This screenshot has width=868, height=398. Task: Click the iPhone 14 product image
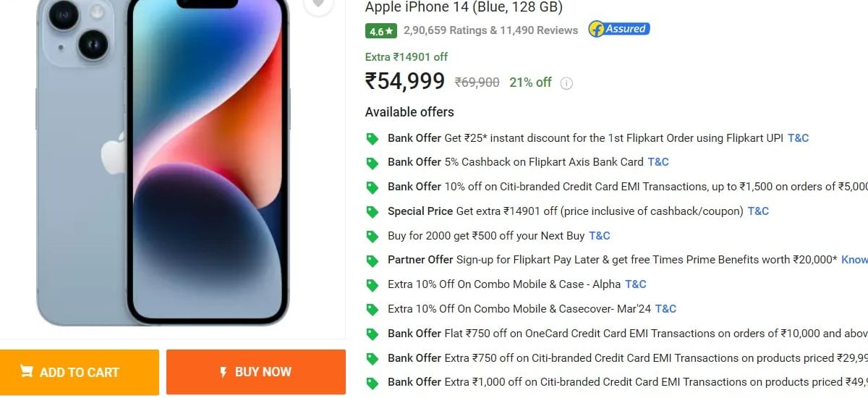(x=163, y=163)
